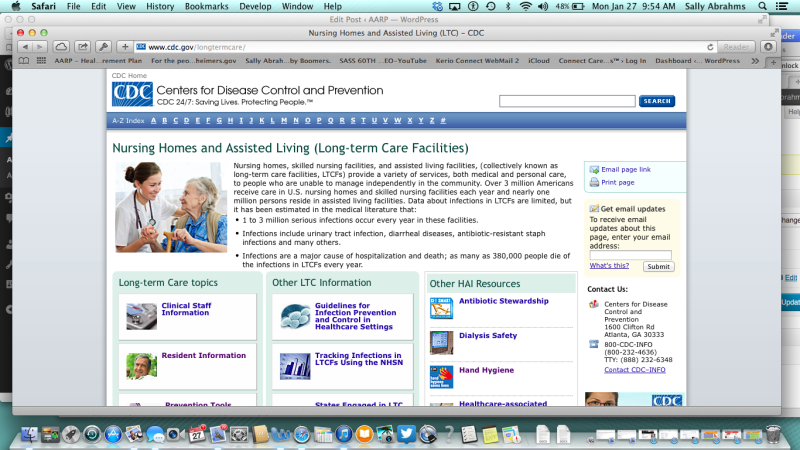Open the Contact CDC-INFO link
Viewport: 800px width, 450px height.
coord(635,369)
